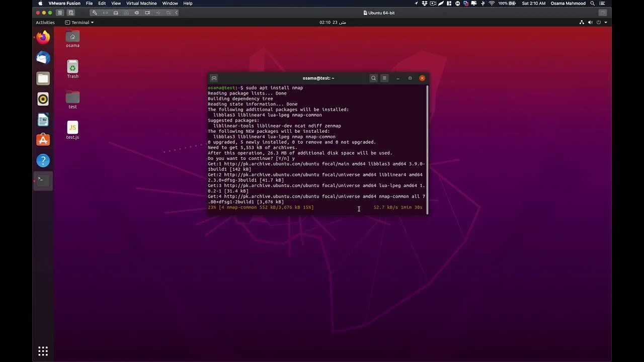This screenshot has height=362, width=644.
Task: Click the VMware camera device icon
Action: (147, 13)
